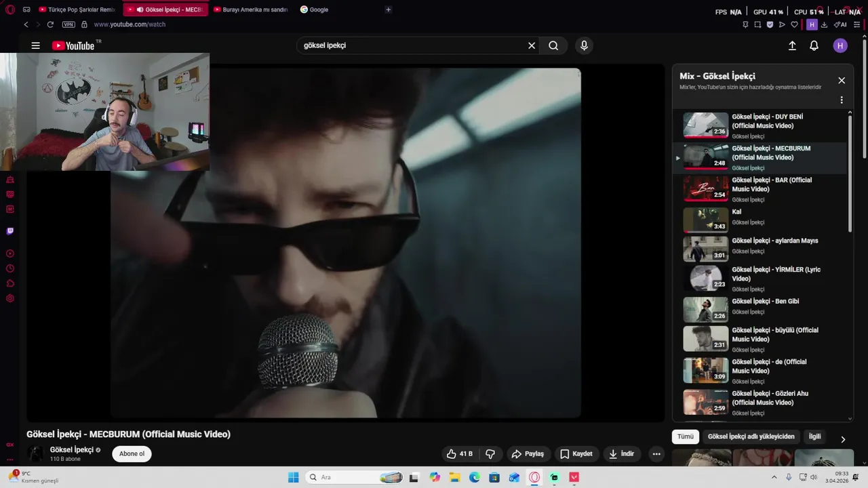Run search with the magnifier button
The height and width of the screenshot is (488, 868).
553,45
